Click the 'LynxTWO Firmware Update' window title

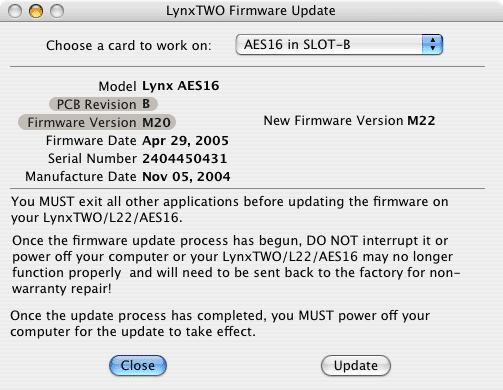pyautogui.click(x=251, y=11)
